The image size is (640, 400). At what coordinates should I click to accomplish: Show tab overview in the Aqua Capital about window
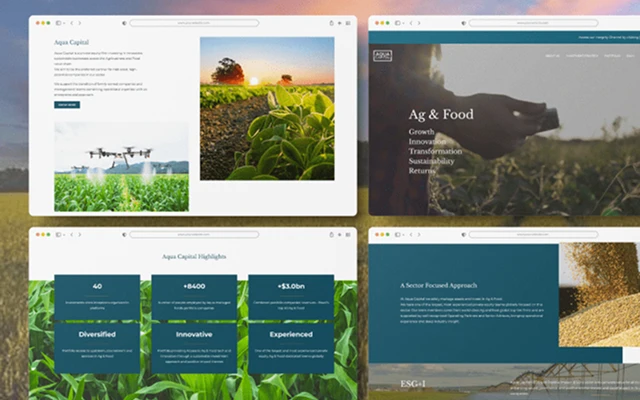pyautogui.click(x=348, y=23)
